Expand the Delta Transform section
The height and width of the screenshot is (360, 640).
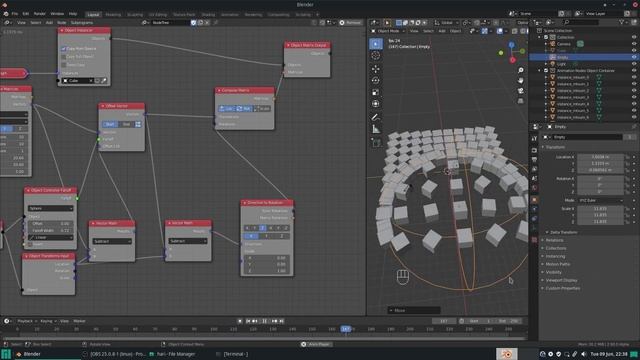[x=563, y=232]
